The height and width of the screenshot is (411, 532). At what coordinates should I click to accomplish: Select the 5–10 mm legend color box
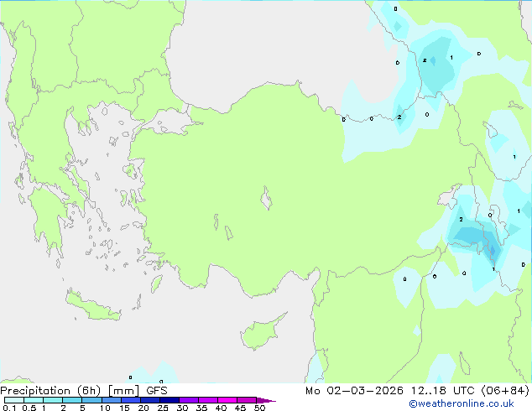91,400
